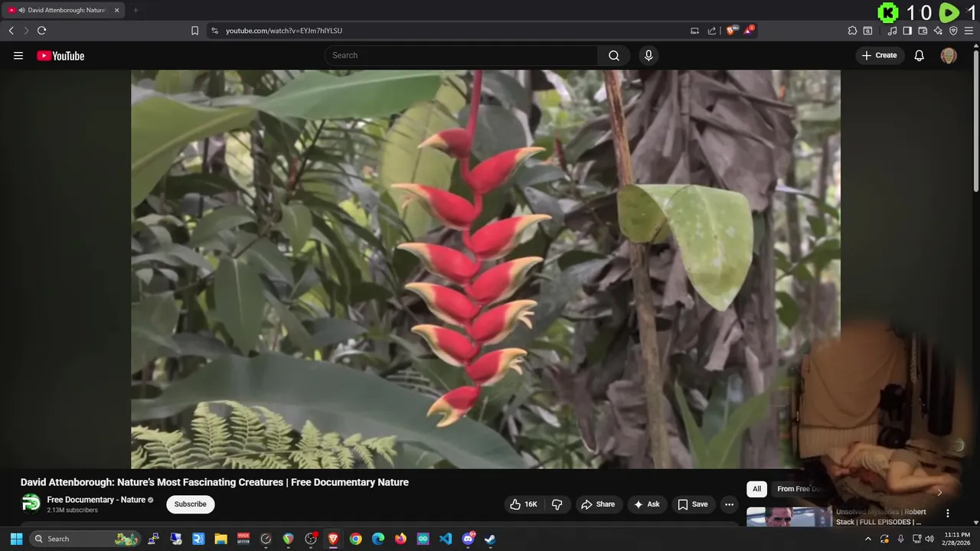
Task: Open the browser media playlist music-note icon
Action: [x=892, y=31]
